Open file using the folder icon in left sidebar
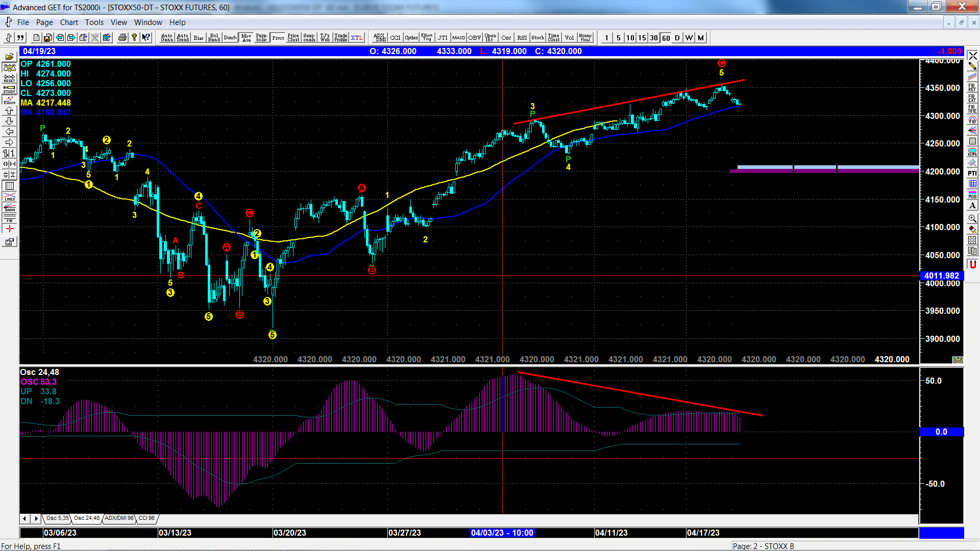This screenshot has height=551, width=980. [x=9, y=57]
